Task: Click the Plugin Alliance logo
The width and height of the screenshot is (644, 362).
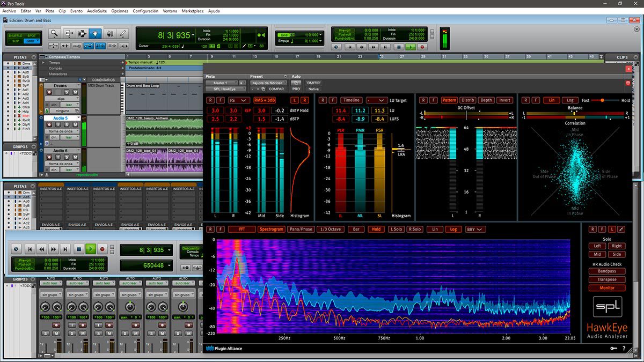Action: tap(224, 349)
